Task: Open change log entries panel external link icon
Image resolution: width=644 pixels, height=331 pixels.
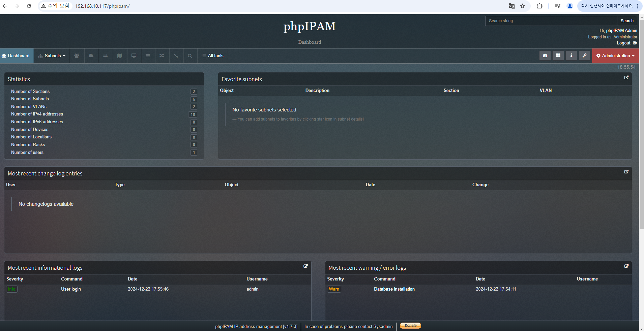Action: coord(626,172)
